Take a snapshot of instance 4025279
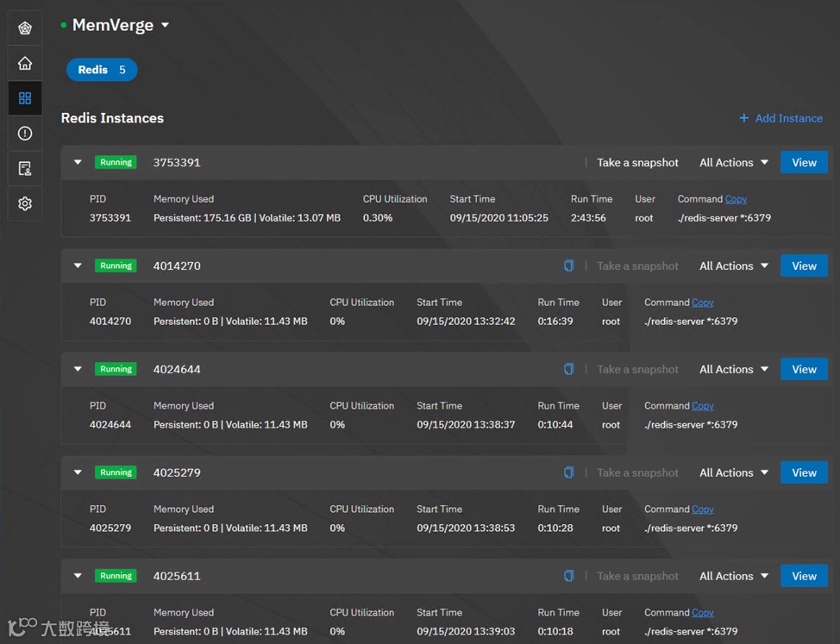The height and width of the screenshot is (644, 840). pyautogui.click(x=637, y=472)
